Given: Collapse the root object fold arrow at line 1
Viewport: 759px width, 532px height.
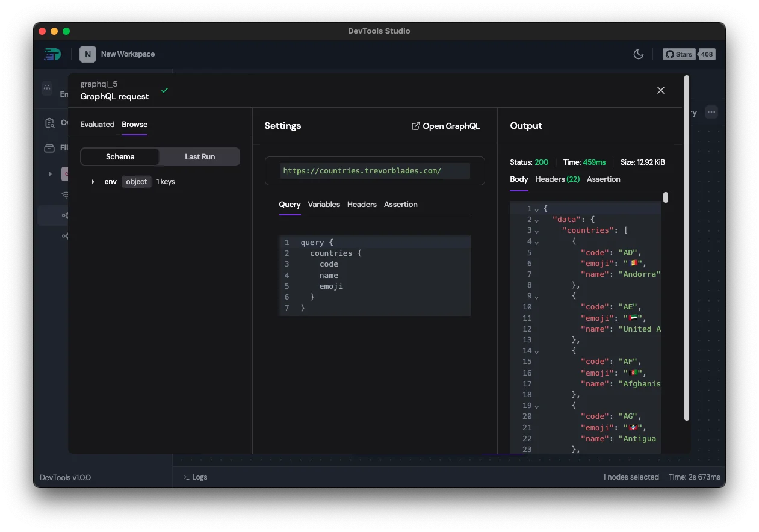Looking at the screenshot, I should tap(537, 209).
